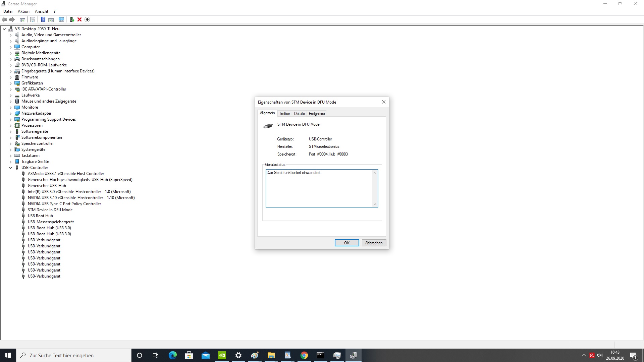The width and height of the screenshot is (644, 362).
Task: Click the red Uninstall device icon
Action: [x=79, y=19]
